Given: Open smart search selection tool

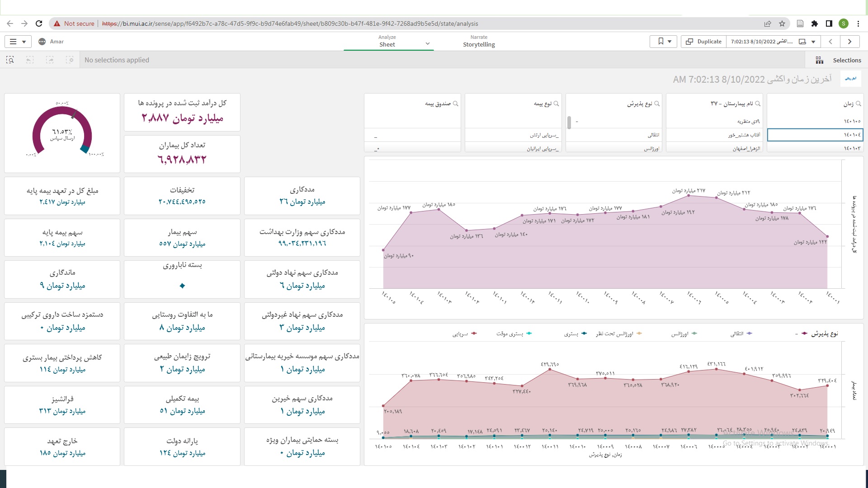Looking at the screenshot, I should (10, 60).
